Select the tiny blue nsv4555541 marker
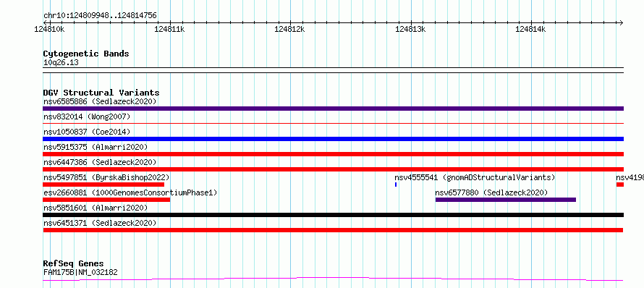Screen dimensions: 644x288 click(x=396, y=185)
